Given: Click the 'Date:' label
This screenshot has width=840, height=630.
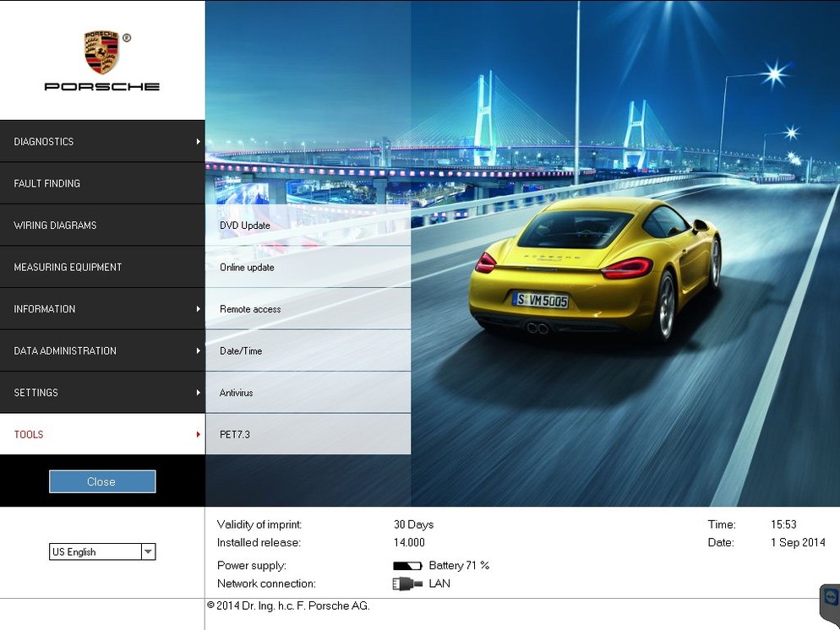Looking at the screenshot, I should point(721,542).
